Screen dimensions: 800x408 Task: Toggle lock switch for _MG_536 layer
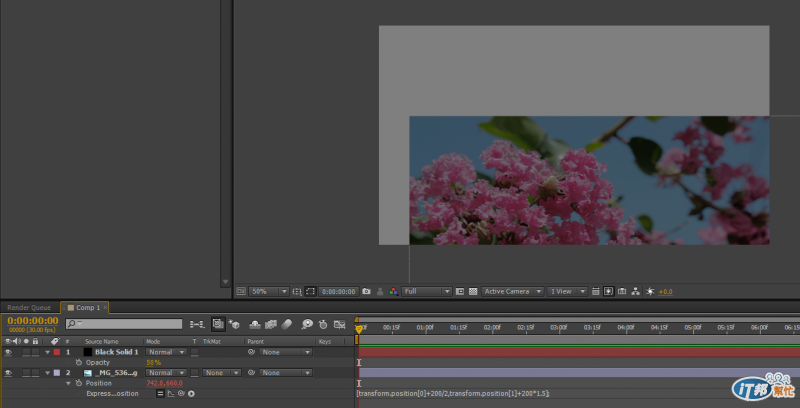pyautogui.click(x=35, y=373)
